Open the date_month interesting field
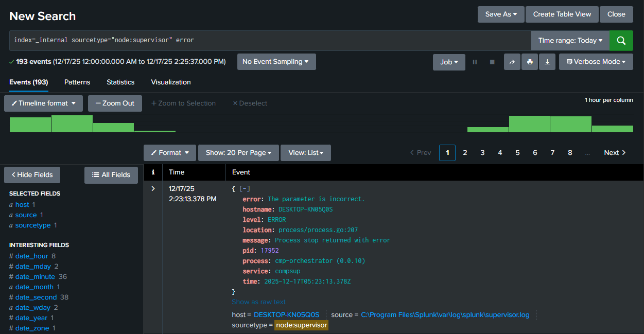Image resolution: width=644 pixels, height=334 pixels. pos(34,287)
